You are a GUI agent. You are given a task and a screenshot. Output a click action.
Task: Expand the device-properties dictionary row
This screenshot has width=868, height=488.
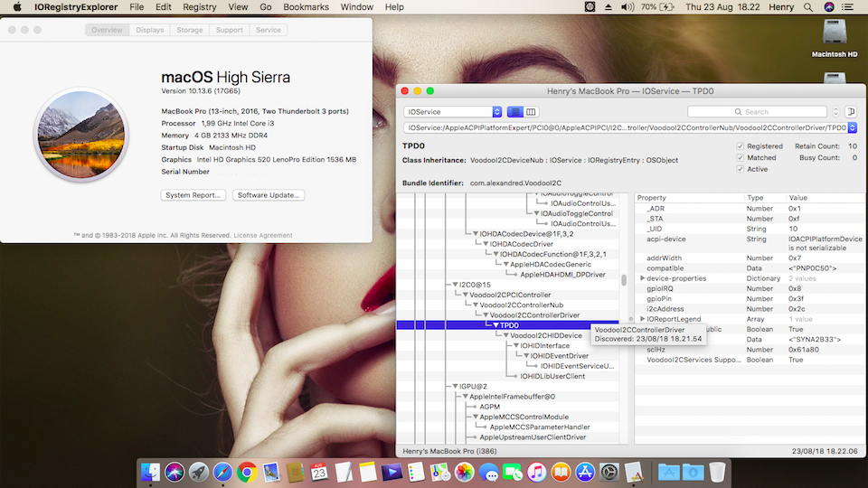pos(643,278)
